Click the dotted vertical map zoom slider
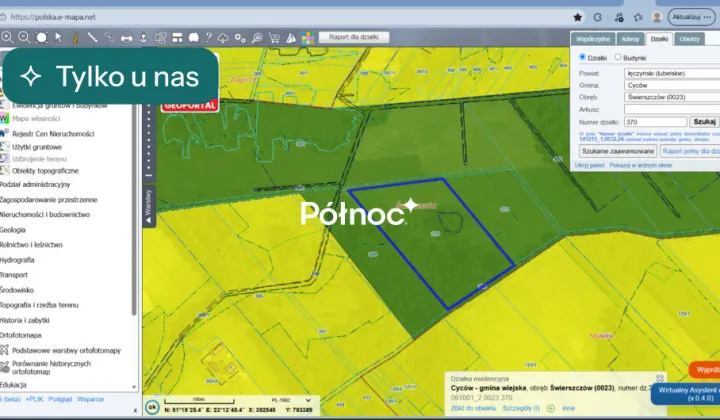 [x=148, y=141]
